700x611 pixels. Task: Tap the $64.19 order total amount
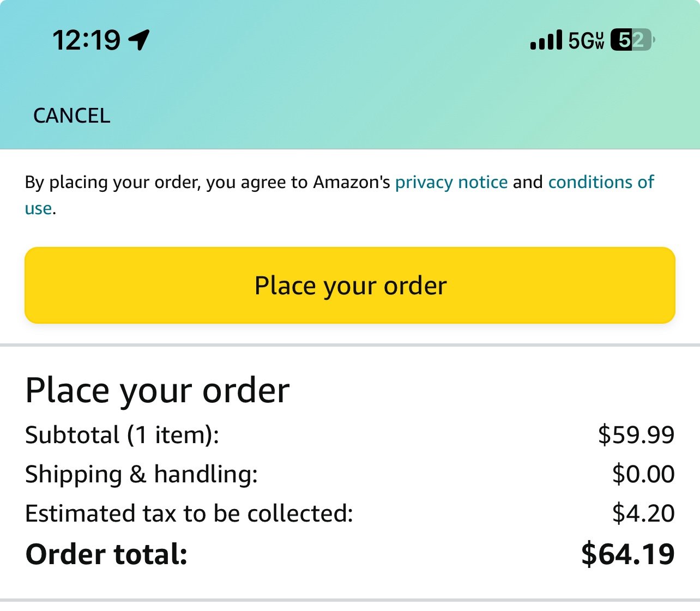[x=628, y=554]
